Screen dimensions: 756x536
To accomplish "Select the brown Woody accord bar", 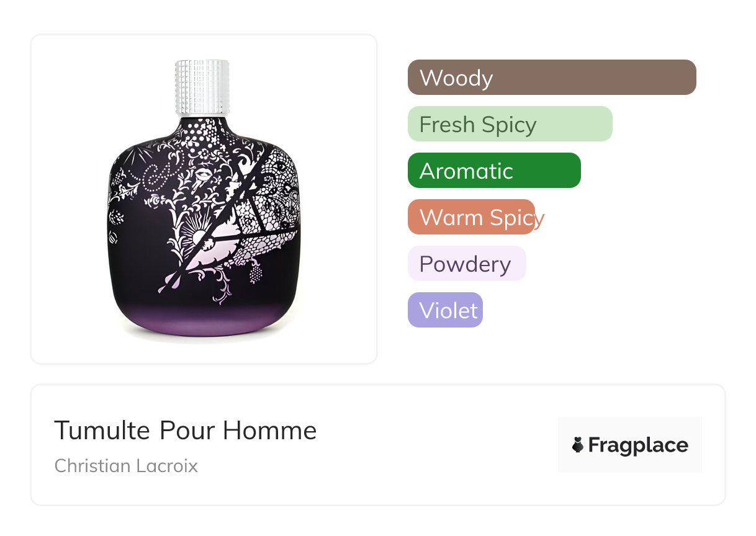I will point(552,78).
